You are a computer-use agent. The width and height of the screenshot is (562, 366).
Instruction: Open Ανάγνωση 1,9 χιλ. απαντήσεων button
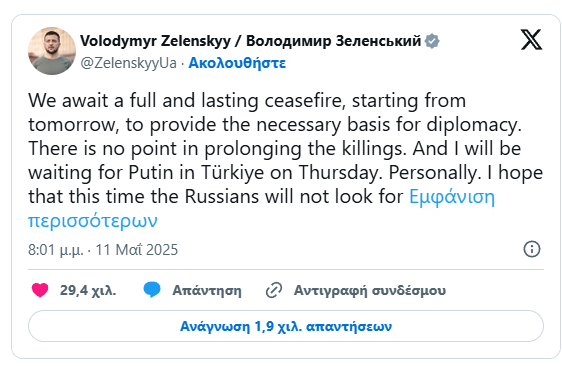pos(286,326)
